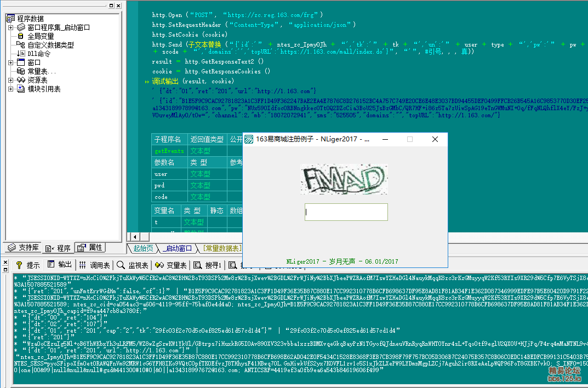This screenshot has height=388, width=588.
Task: Open the Dll命令 item in the tree
Action: 38,54
